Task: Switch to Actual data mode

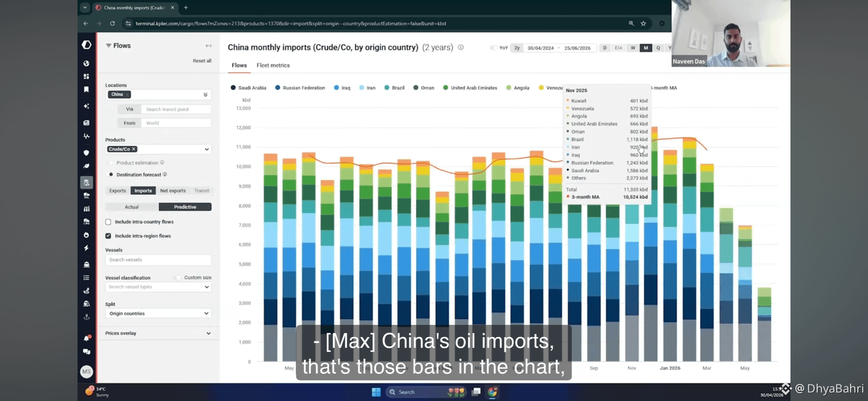Action: (132, 207)
